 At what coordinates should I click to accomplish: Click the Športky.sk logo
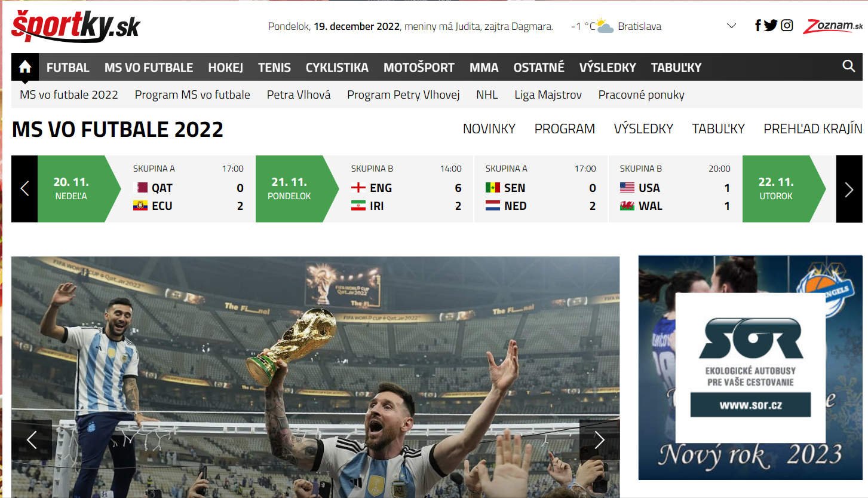click(76, 26)
